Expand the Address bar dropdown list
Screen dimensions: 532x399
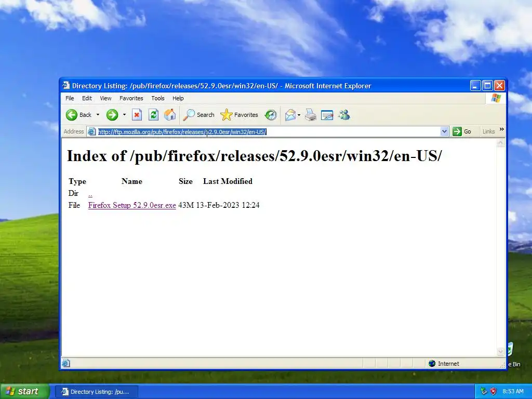[444, 131]
